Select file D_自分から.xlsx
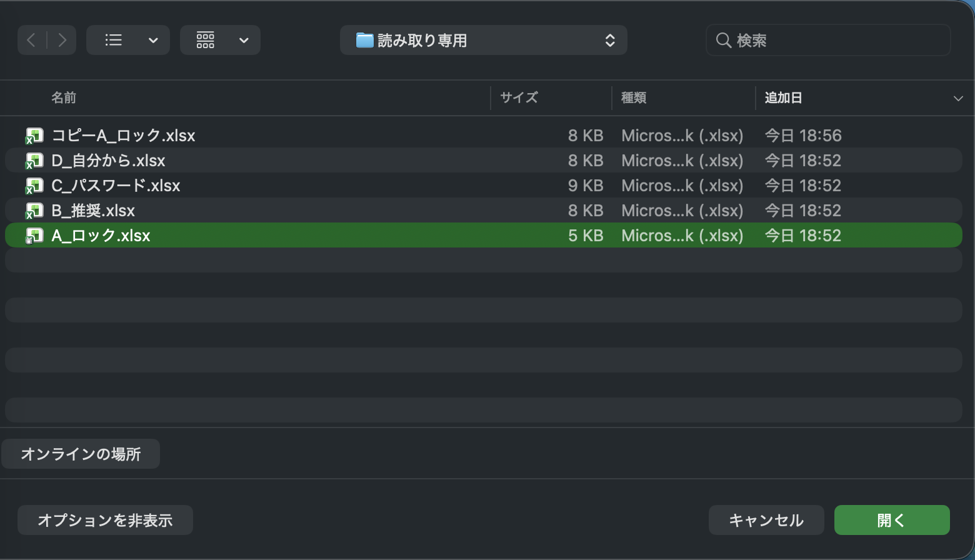The width and height of the screenshot is (975, 560). [483, 161]
